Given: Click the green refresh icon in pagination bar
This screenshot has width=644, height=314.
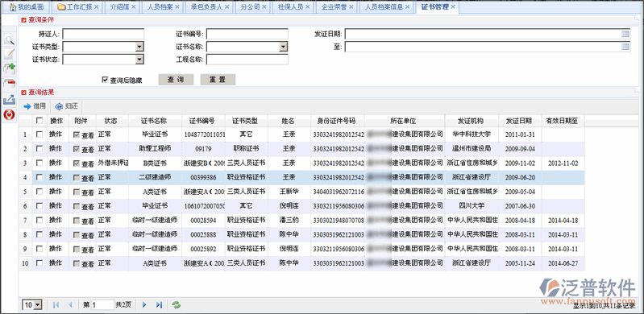Looking at the screenshot, I should pyautogui.click(x=177, y=304).
